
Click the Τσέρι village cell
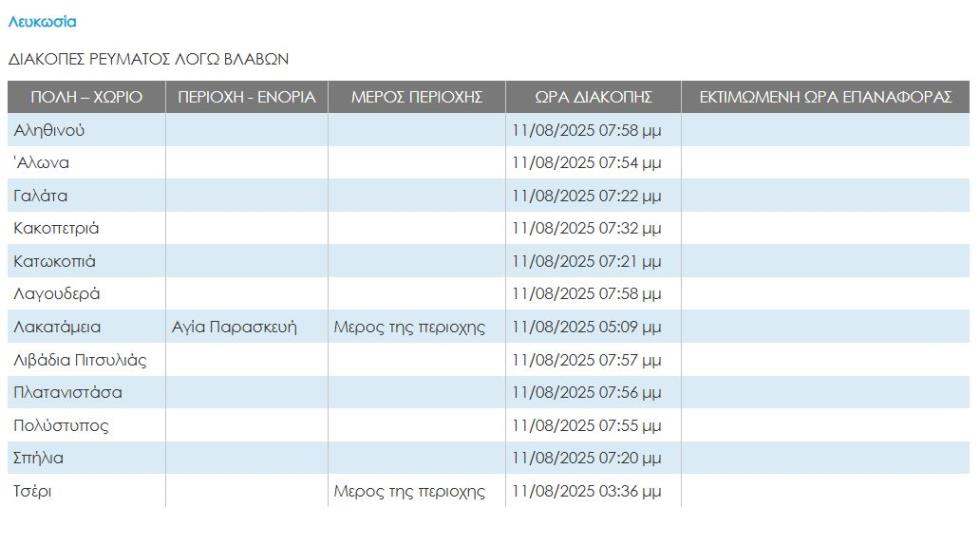(x=34, y=492)
